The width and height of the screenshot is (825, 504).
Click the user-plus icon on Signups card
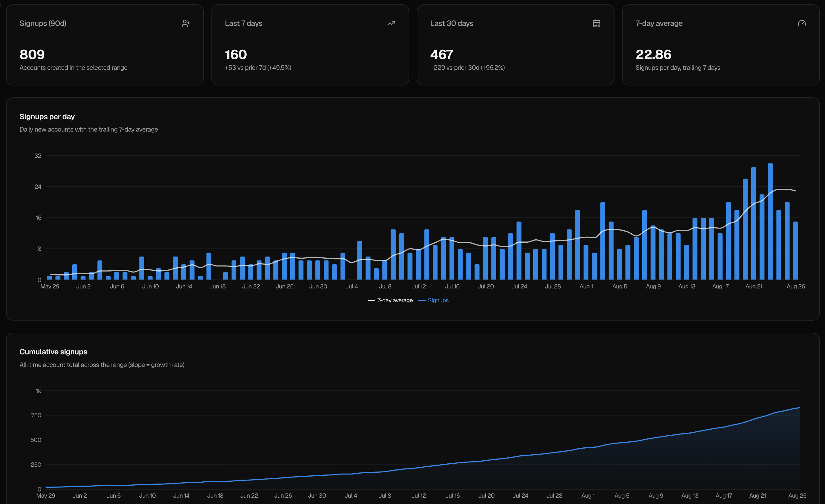tap(186, 23)
